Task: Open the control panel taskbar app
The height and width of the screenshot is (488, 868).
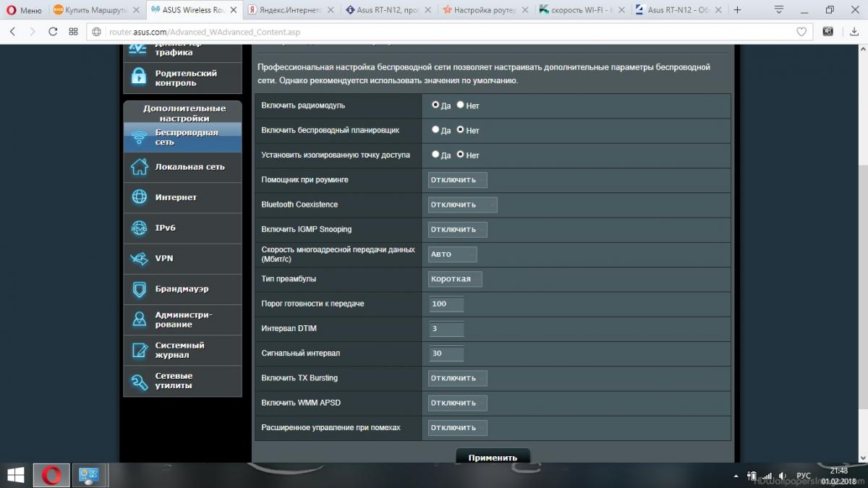Action: (x=89, y=475)
